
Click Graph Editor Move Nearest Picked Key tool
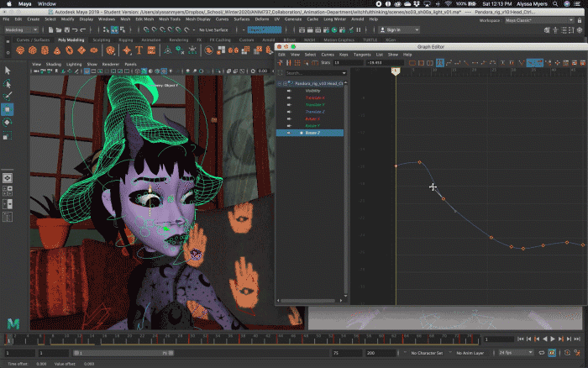[280, 63]
